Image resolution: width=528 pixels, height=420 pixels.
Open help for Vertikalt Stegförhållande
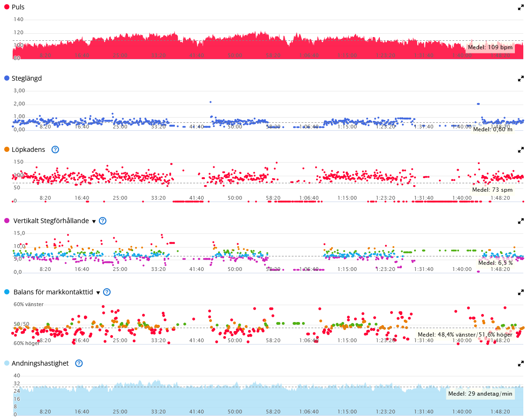coord(103,221)
